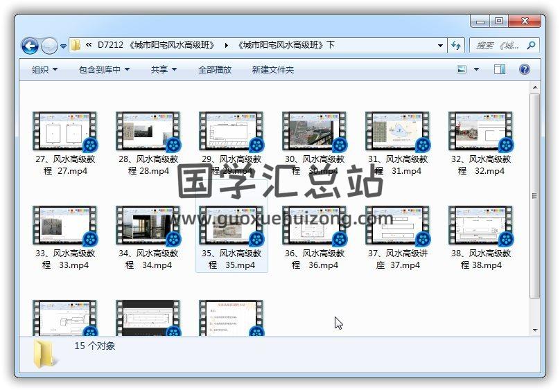This screenshot has height=392, width=560.
Task: Select video thumbnail 38、风水高级教程 38.mp4
Action: click(481, 226)
